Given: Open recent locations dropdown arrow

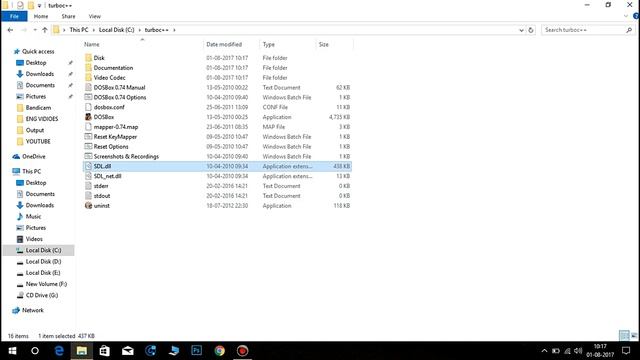Looking at the screenshot, I should pyautogui.click(x=35, y=30).
